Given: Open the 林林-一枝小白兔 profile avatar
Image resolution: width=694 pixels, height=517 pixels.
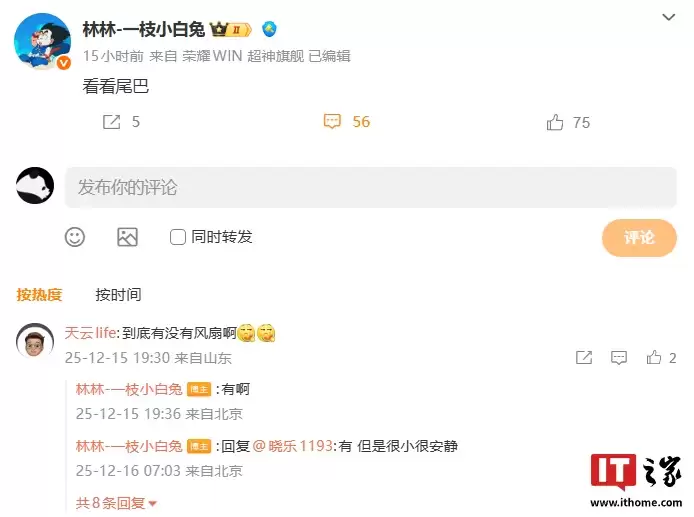Looking at the screenshot, I should [x=42, y=42].
